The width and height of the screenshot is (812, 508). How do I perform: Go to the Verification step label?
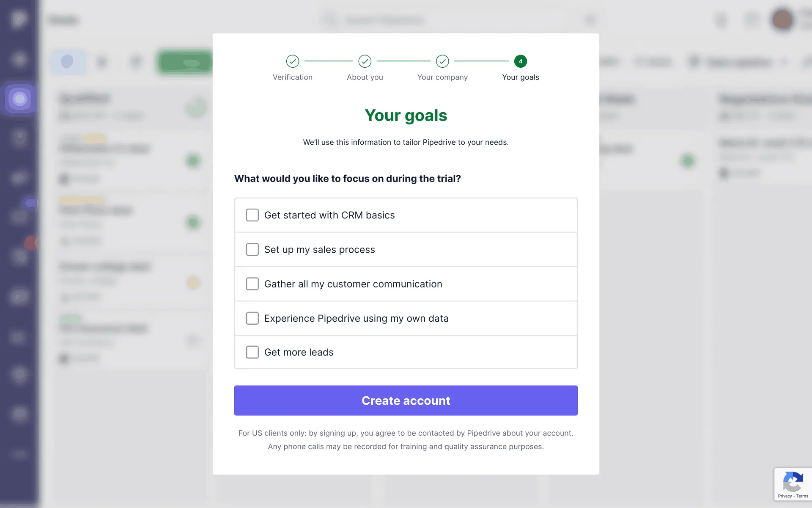pos(292,77)
